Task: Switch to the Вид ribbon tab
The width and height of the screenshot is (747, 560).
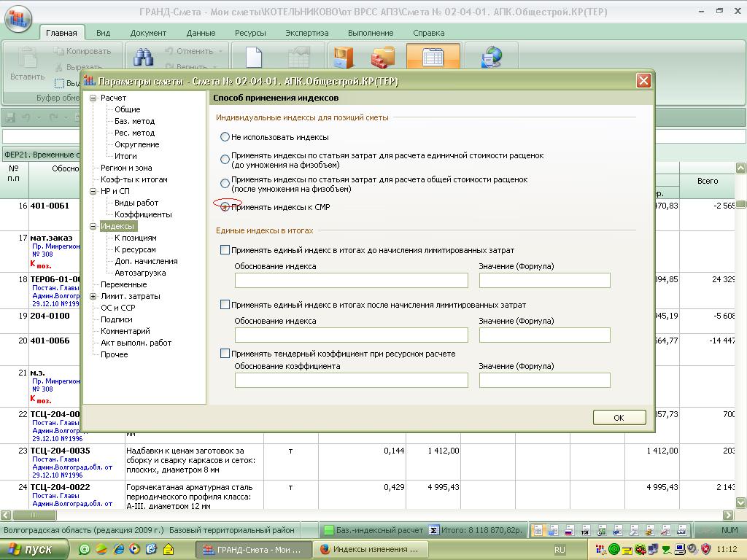Action: 103,33
